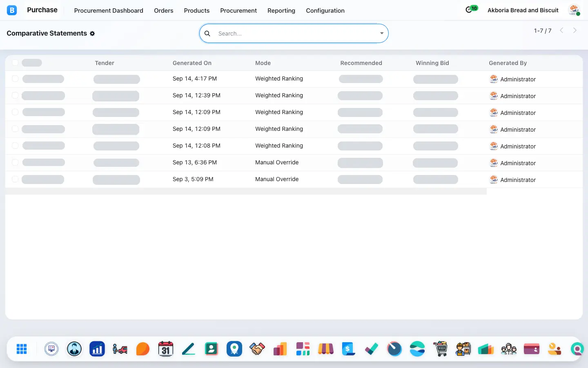Sort by the Generated On column header

[x=192, y=63]
